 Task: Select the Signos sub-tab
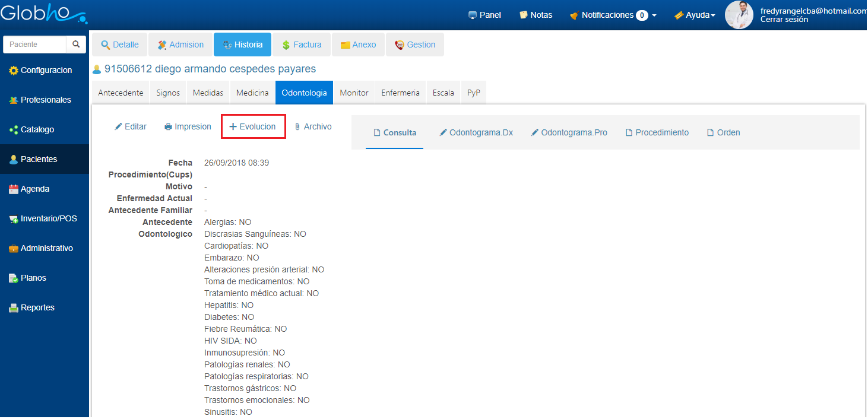(x=168, y=93)
